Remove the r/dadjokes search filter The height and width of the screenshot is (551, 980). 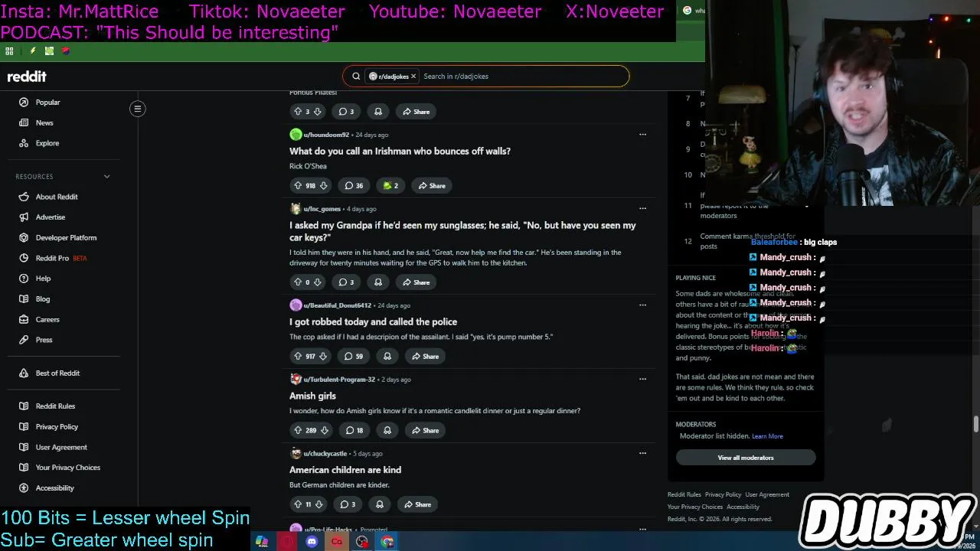413,77
